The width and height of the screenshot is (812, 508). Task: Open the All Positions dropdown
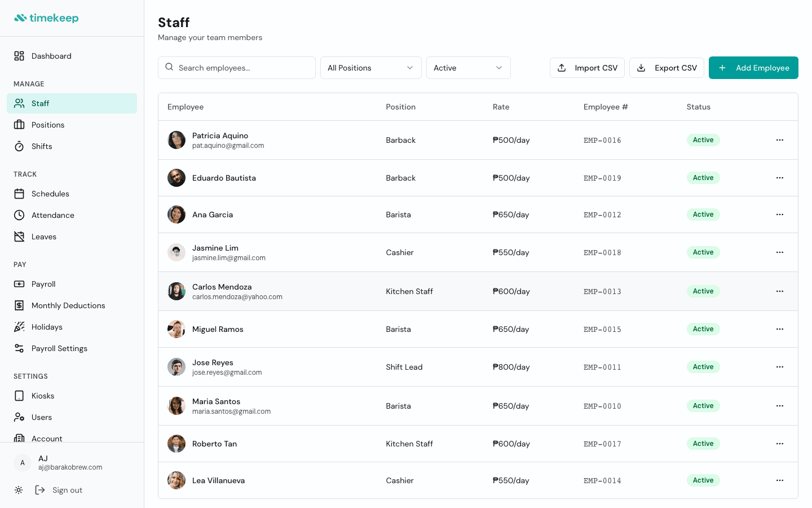tap(370, 68)
